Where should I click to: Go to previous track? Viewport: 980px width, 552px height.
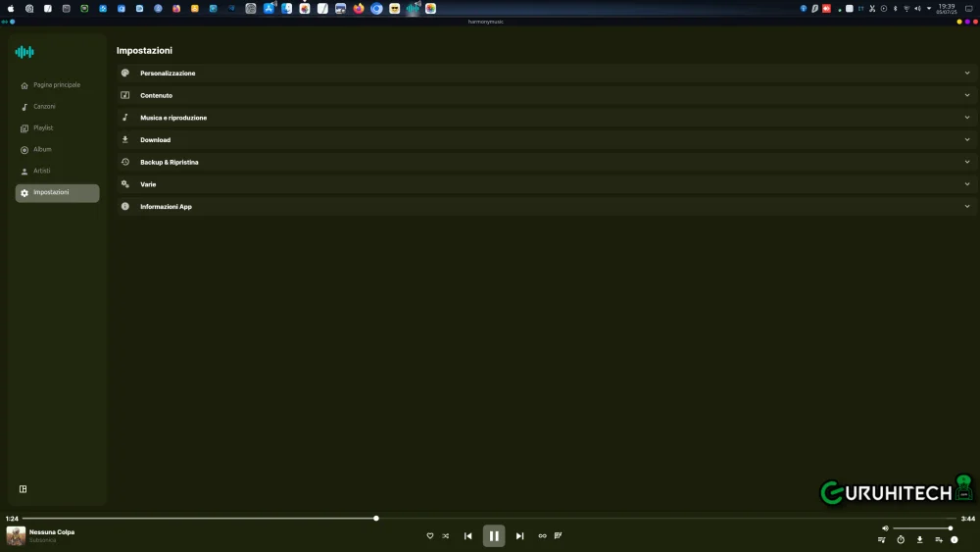pos(468,536)
